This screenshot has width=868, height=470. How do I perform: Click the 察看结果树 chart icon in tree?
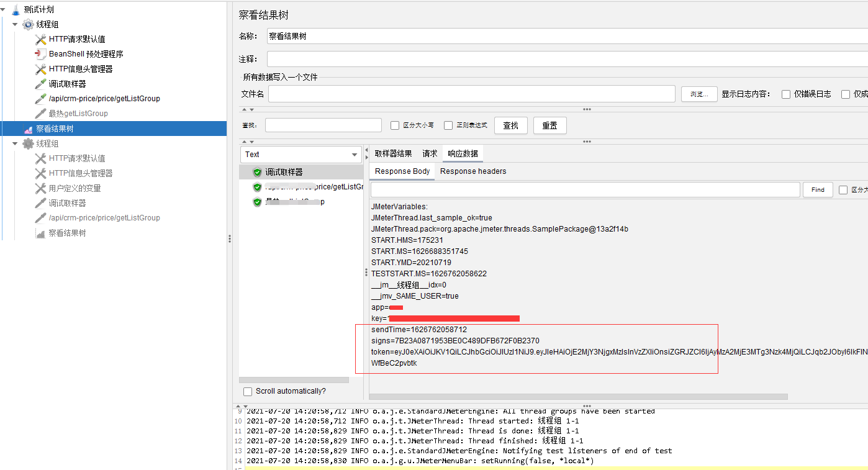[x=27, y=129]
